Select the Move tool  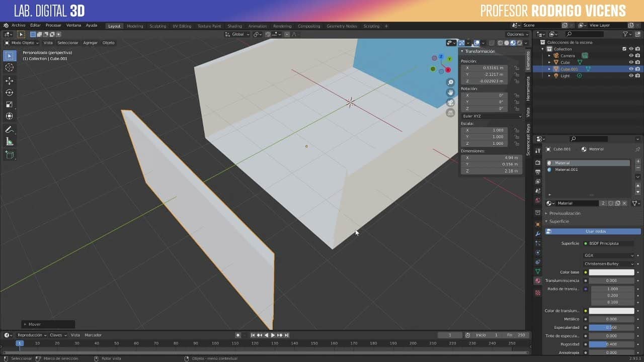(9, 80)
